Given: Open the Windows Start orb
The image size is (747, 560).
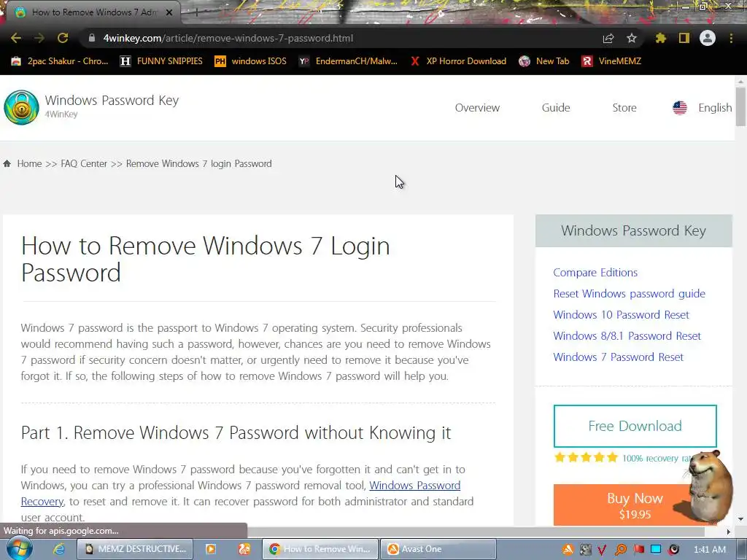Looking at the screenshot, I should coord(20,548).
